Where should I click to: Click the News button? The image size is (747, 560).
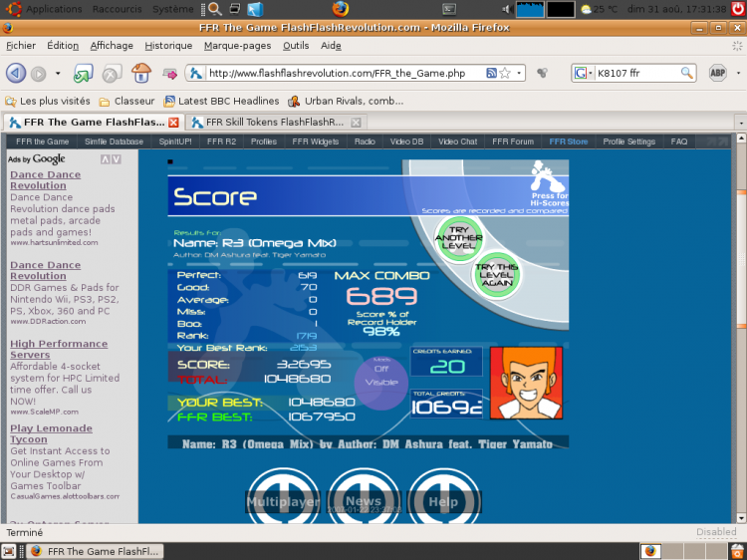[x=364, y=502]
